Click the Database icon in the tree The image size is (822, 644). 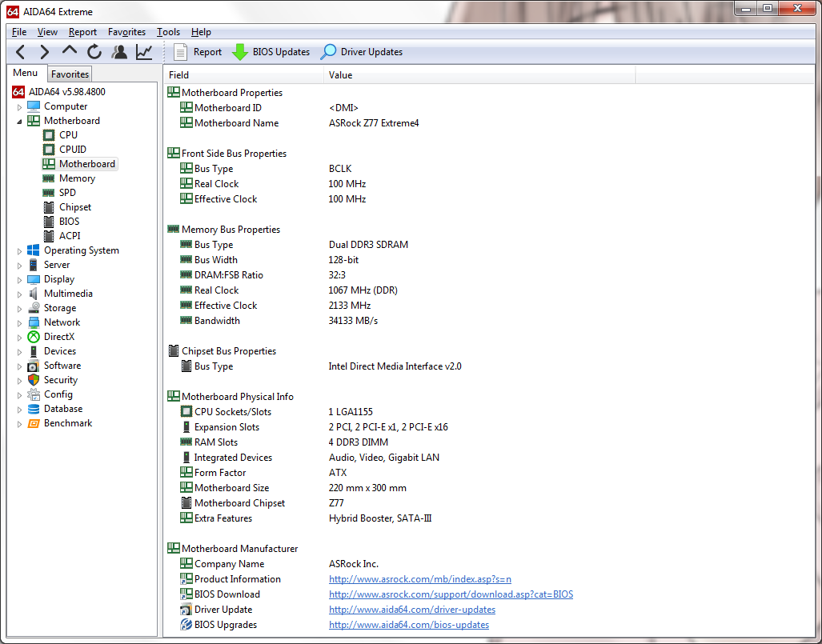pyautogui.click(x=34, y=409)
